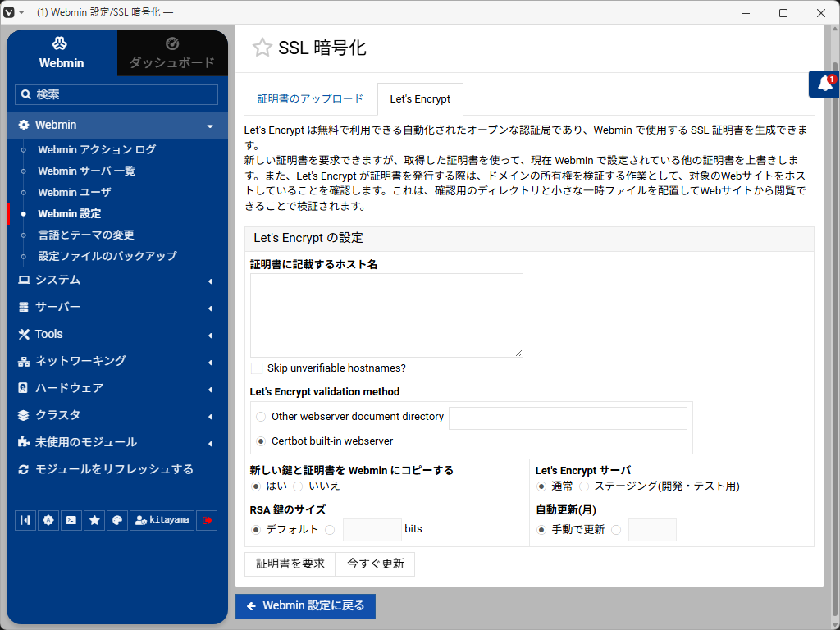
Task: Enable Skip unverifiable hostnames checkbox
Action: click(257, 368)
